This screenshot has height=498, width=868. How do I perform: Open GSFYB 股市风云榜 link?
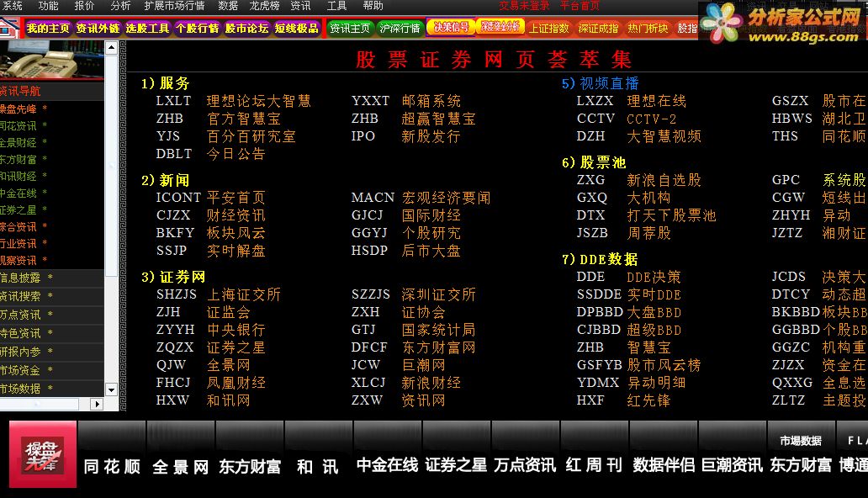point(639,365)
